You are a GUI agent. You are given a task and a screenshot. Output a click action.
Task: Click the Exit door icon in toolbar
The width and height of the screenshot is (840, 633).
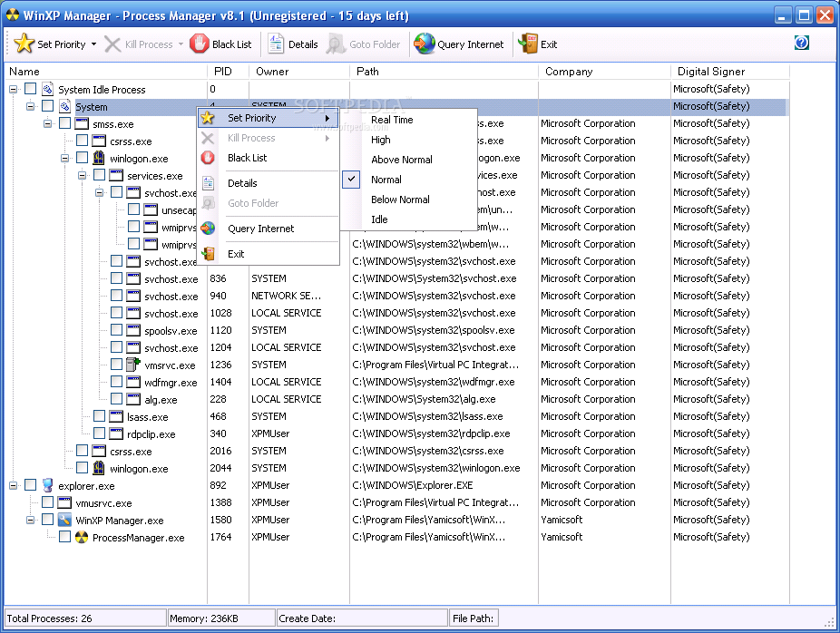pyautogui.click(x=528, y=44)
